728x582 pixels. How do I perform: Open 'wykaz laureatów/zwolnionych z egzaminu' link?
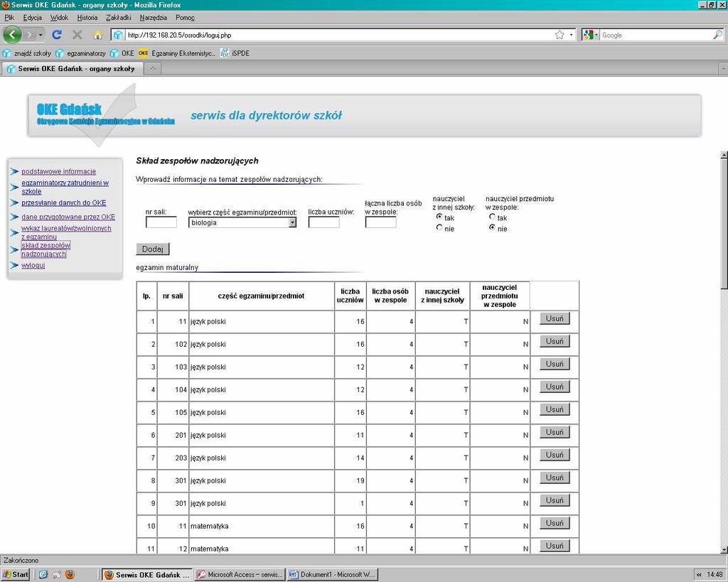click(x=66, y=232)
